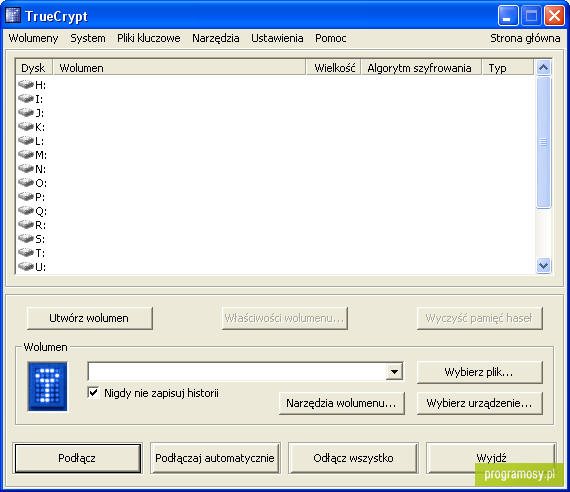
Task: Select drive J: icon in the list
Action: click(x=26, y=113)
